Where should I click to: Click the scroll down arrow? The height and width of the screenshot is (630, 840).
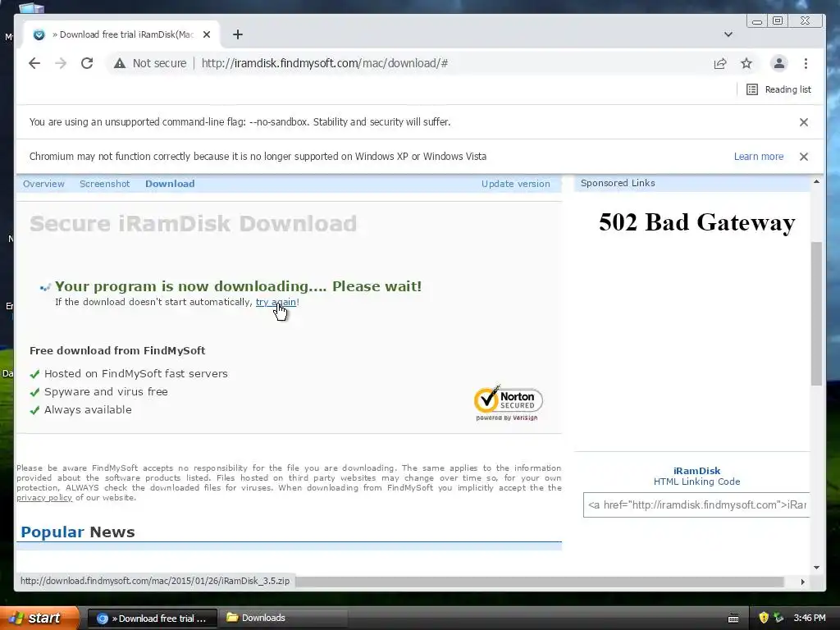click(816, 568)
